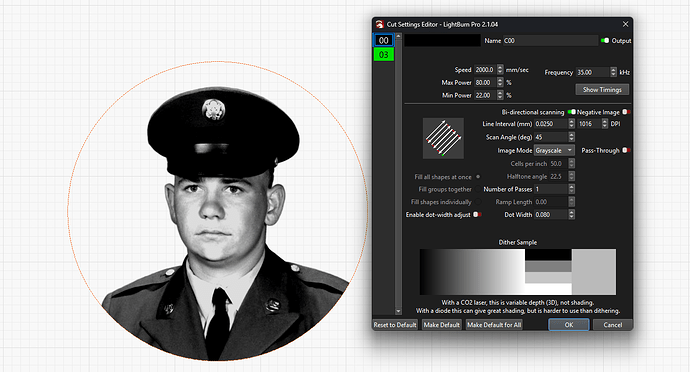This screenshot has height=372, width=690.
Task: Open the Image Mode Grayscale dropdown
Action: click(554, 150)
